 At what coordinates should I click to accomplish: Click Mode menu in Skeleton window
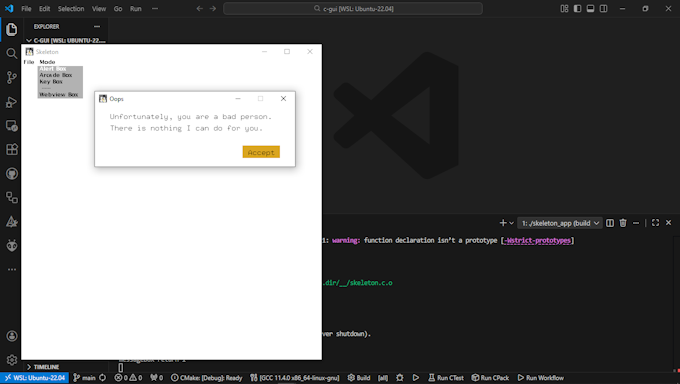(47, 62)
